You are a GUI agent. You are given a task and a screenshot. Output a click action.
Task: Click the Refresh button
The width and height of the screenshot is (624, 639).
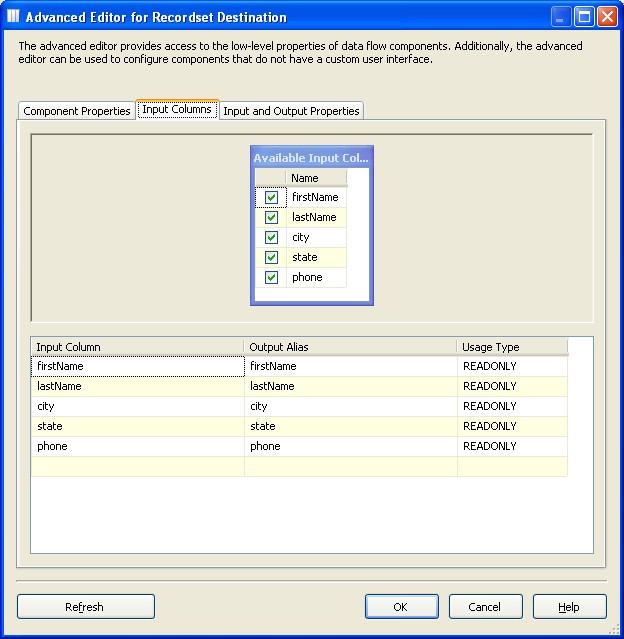coord(86,607)
